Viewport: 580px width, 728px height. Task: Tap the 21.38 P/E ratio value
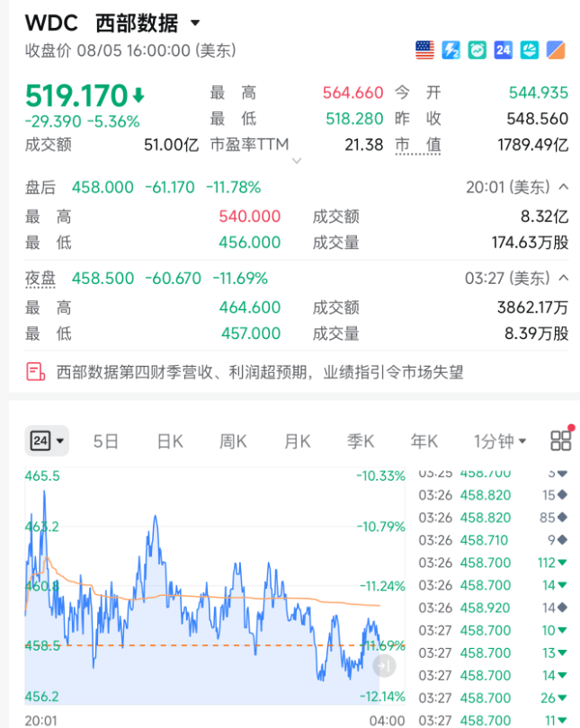[x=364, y=145]
